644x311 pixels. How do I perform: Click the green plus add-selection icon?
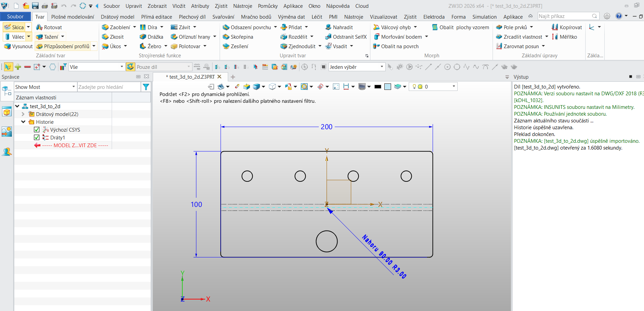tap(18, 67)
